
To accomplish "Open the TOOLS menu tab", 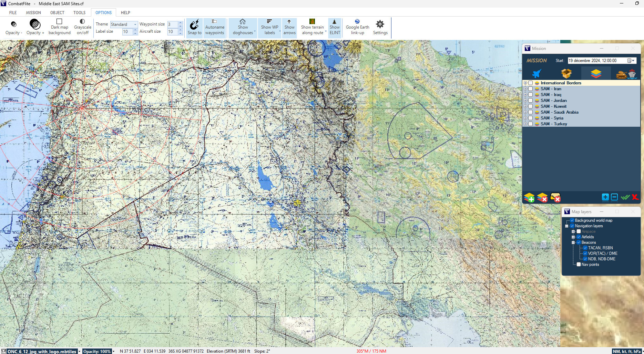I will [x=79, y=12].
